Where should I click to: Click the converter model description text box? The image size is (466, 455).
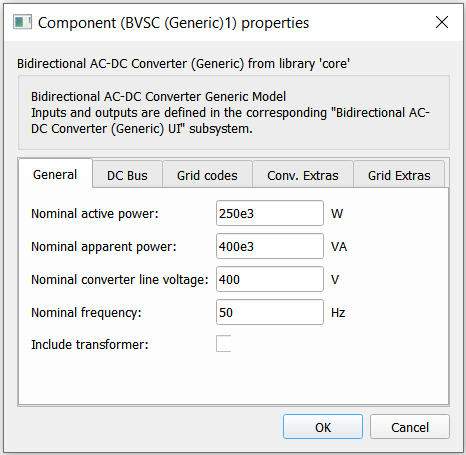(234, 113)
